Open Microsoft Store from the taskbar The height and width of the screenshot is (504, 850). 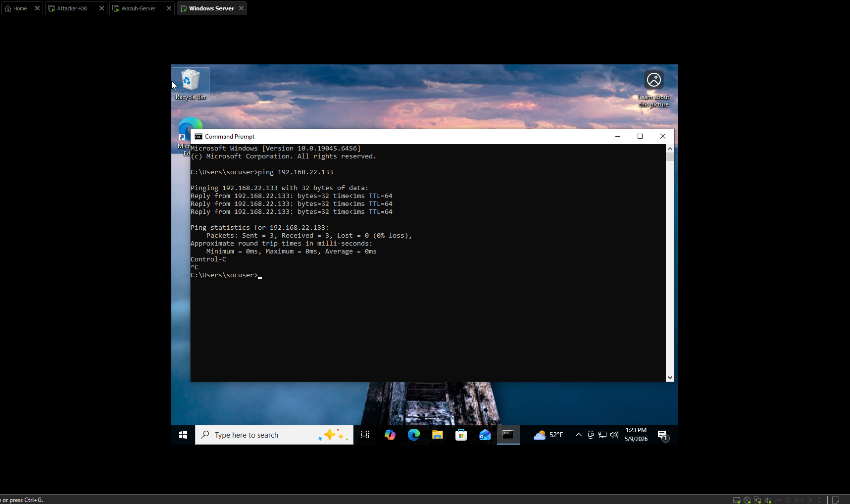click(x=461, y=435)
